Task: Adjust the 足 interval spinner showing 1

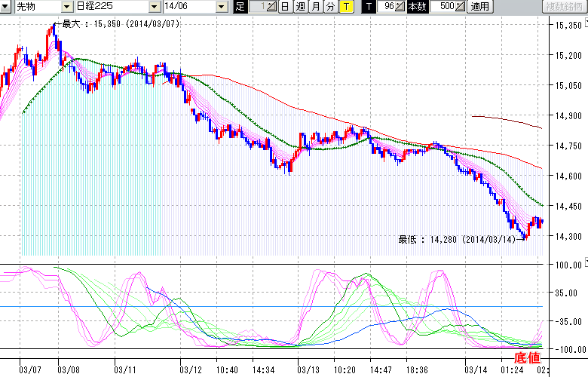Action: [272, 7]
